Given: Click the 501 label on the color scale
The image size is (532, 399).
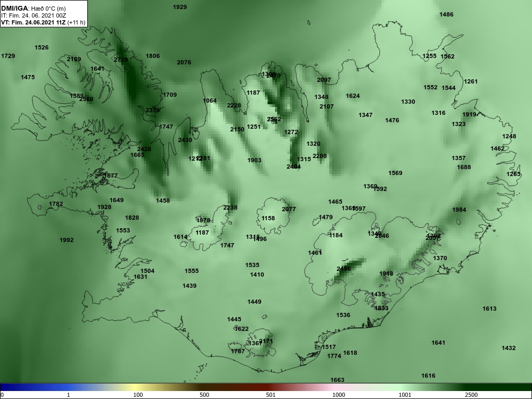Looking at the screenshot, I should tap(271, 395).
